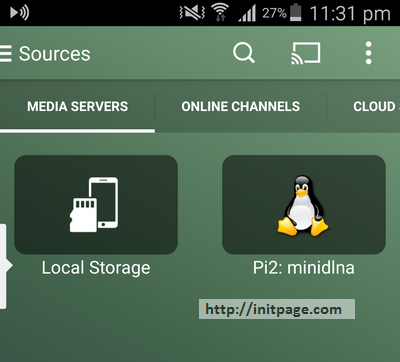Screen dimensions: 400x362
Task: Tap the search magnifier icon
Action: click(244, 53)
